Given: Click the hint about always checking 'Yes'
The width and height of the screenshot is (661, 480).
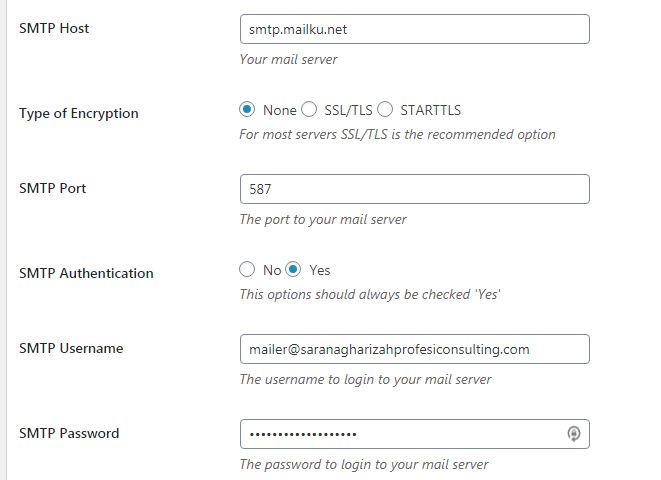Looking at the screenshot, I should 370,294.
